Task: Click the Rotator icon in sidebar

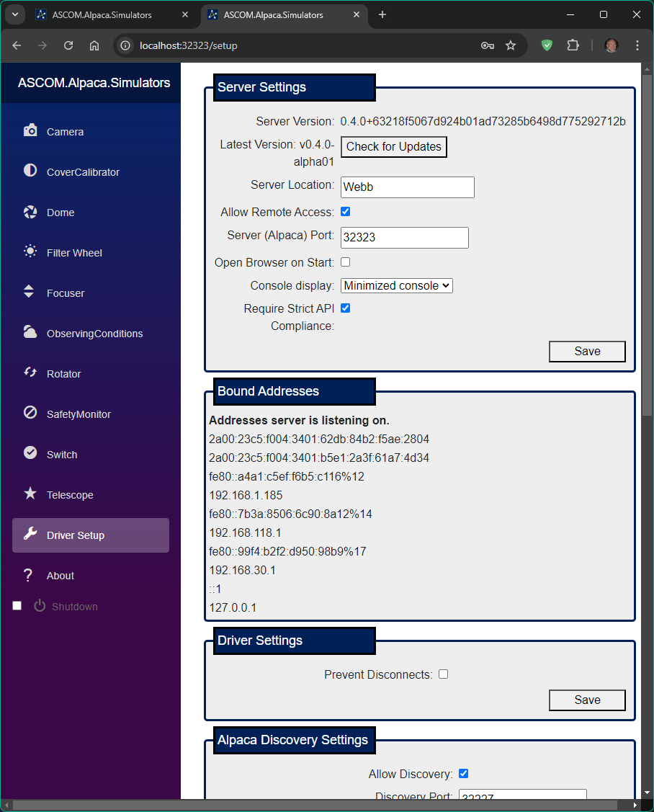Action: (x=30, y=373)
